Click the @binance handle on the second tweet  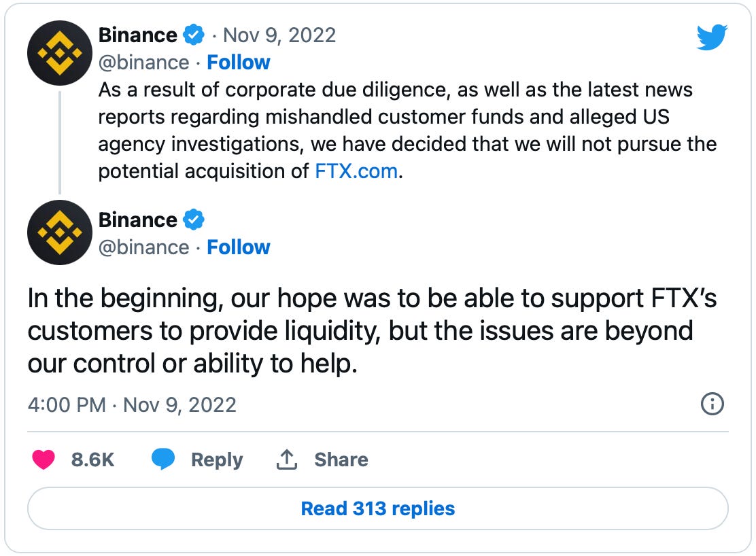tap(143, 247)
